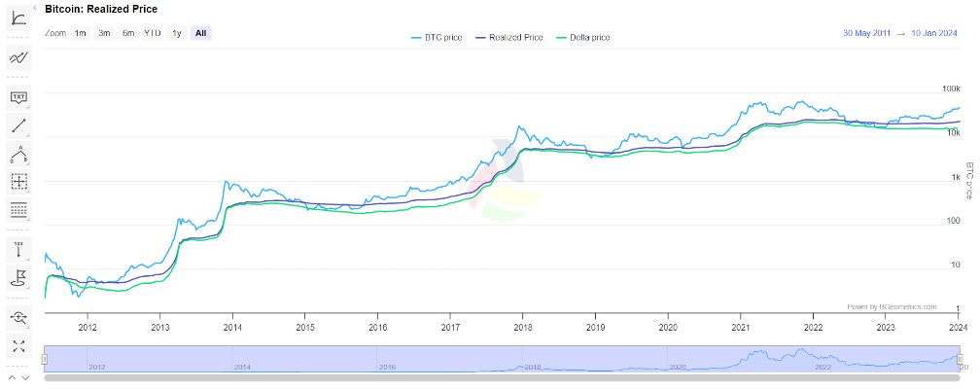Grab the right navigator range handle
980x389 pixels.
pyautogui.click(x=960, y=359)
